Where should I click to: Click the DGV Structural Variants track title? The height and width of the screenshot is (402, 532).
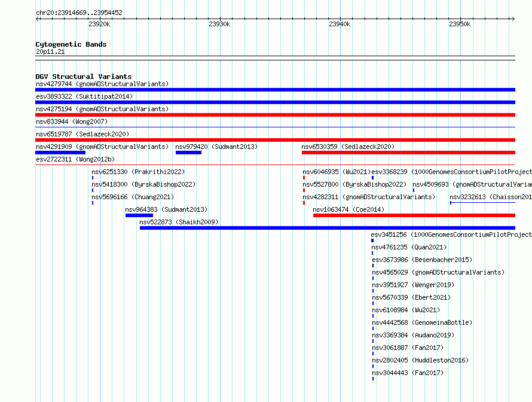click(84, 77)
